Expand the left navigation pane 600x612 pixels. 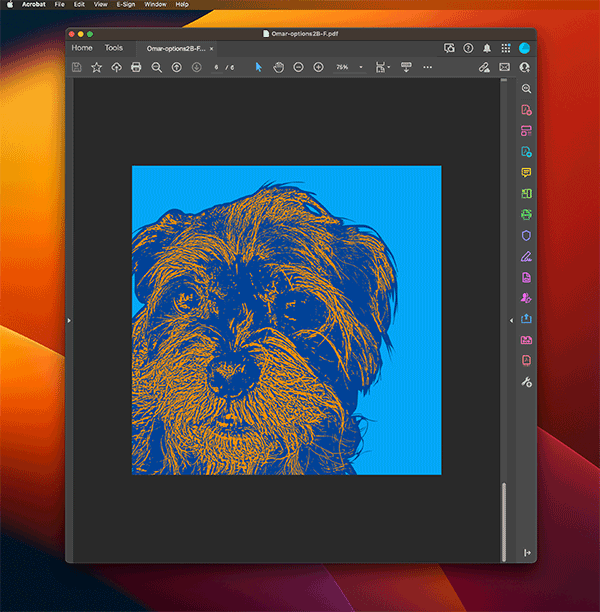(69, 320)
